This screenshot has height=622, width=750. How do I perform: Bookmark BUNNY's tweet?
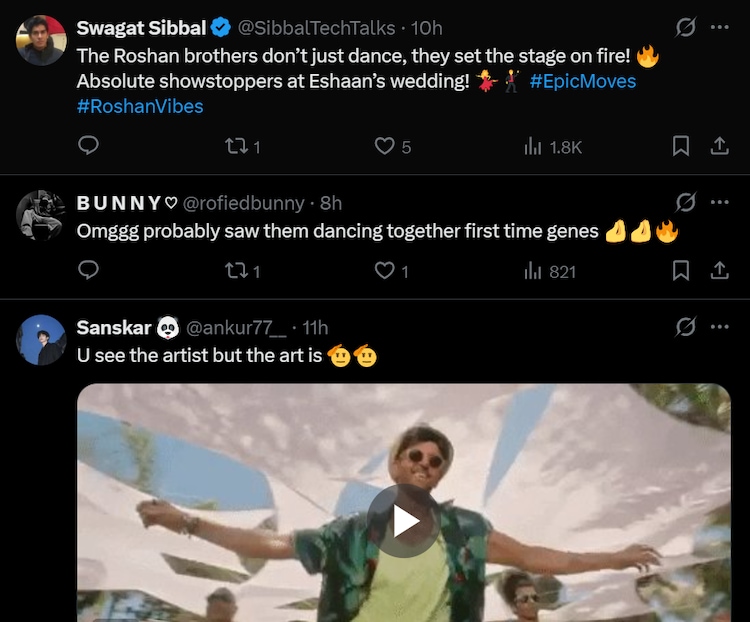(681, 271)
